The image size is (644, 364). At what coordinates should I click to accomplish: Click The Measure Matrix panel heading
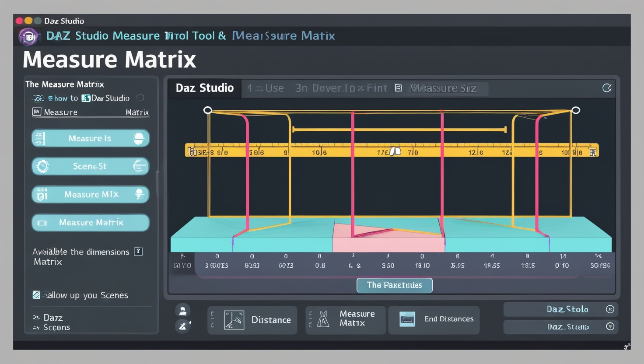coord(65,84)
